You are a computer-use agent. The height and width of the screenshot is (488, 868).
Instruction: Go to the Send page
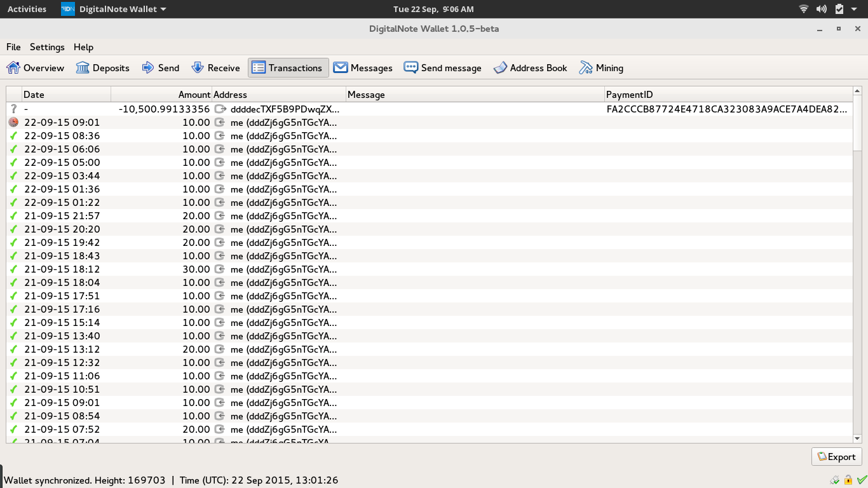tap(161, 68)
